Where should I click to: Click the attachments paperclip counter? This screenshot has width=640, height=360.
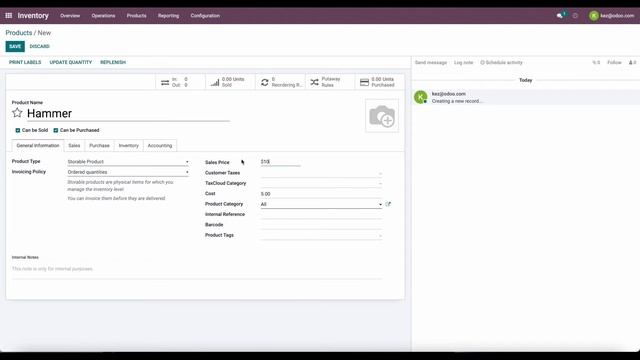pos(596,62)
